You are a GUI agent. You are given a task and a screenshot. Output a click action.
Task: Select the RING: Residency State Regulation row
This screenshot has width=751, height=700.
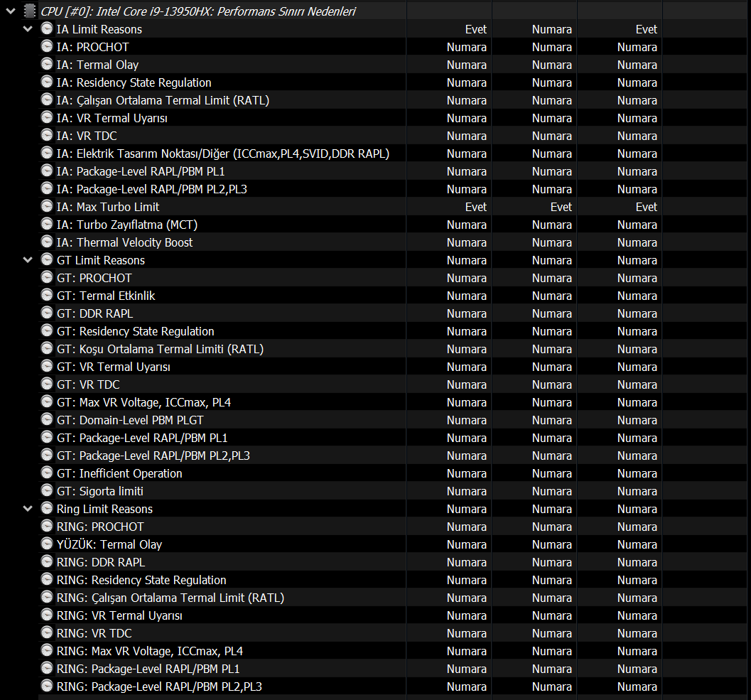[x=394, y=580]
